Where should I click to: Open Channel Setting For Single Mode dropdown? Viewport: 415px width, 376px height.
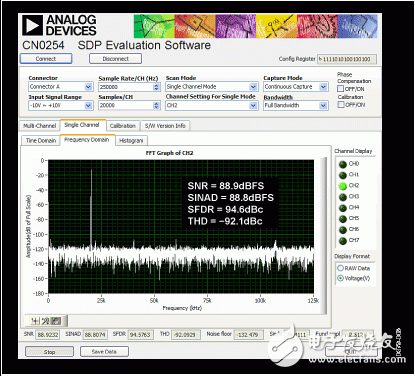[x=212, y=105]
